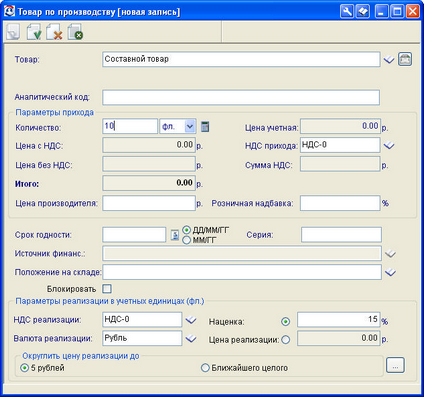Click the Цена без НДС field
This screenshot has width=424, height=397.
149,164
